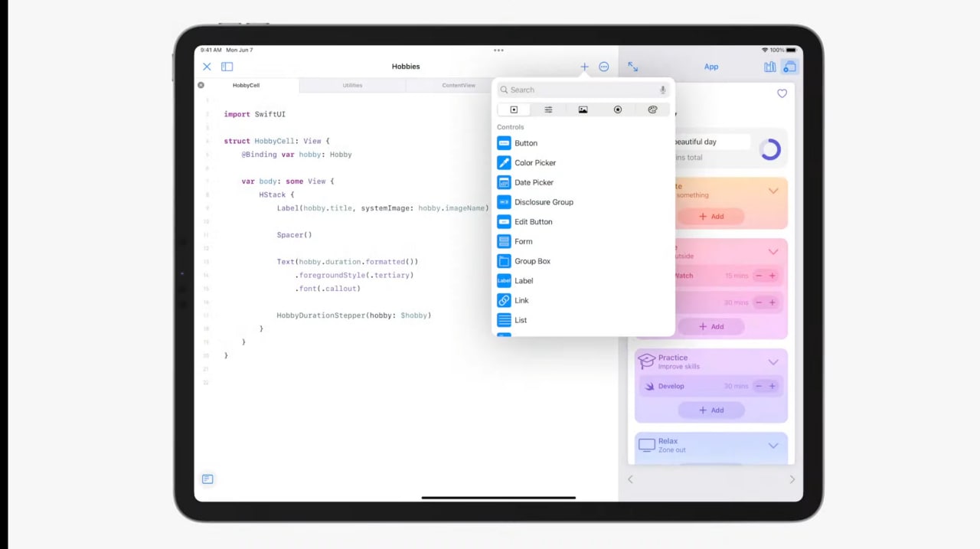Select the Disclosure Group row label
This screenshot has height=549, width=980.
544,202
